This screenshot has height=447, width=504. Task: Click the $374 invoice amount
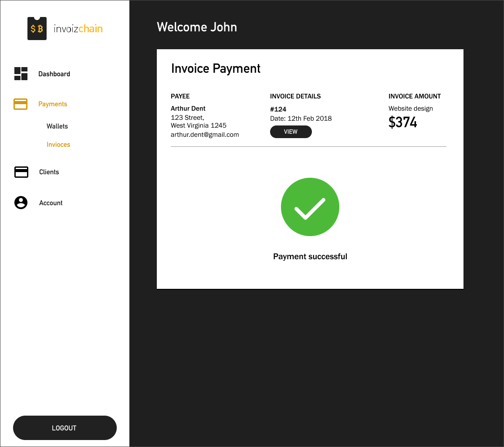(x=403, y=122)
